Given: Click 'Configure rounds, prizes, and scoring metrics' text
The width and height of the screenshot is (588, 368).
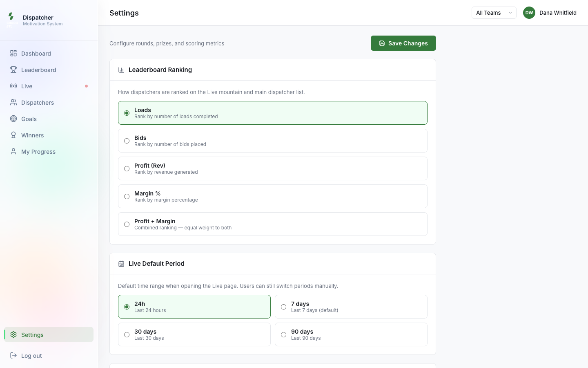Looking at the screenshot, I should coord(167,43).
